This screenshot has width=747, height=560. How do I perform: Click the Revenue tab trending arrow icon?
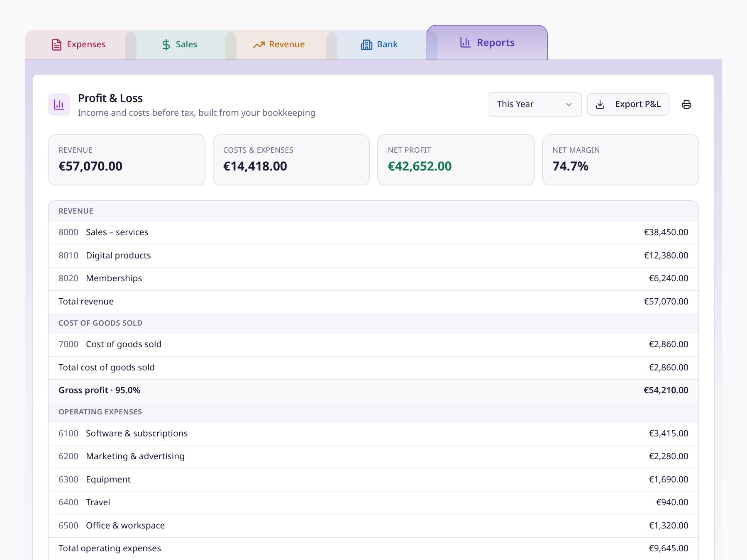[259, 44]
